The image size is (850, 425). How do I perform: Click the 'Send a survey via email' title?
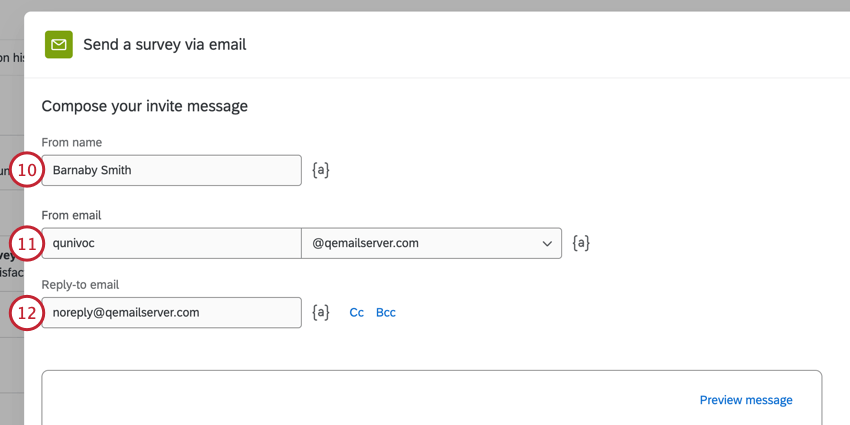[x=164, y=44]
